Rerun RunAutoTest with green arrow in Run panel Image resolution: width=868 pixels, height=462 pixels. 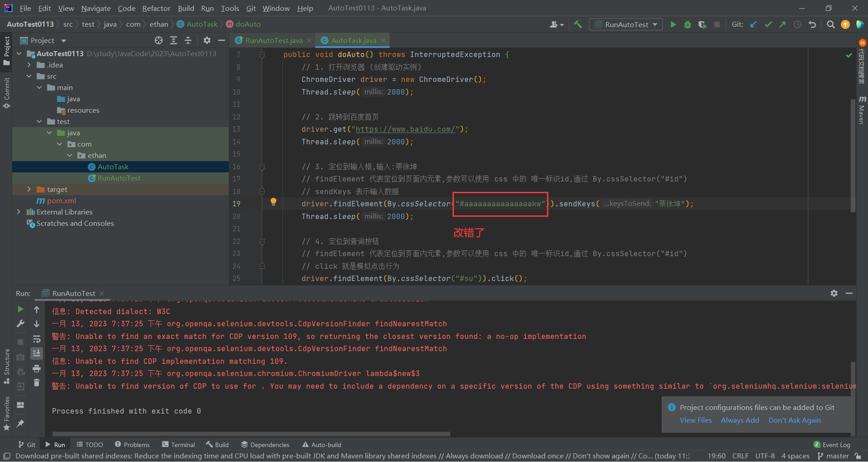coord(20,309)
